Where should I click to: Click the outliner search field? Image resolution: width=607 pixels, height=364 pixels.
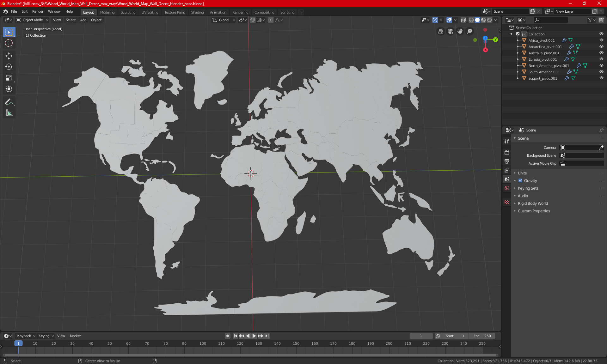coord(550,20)
